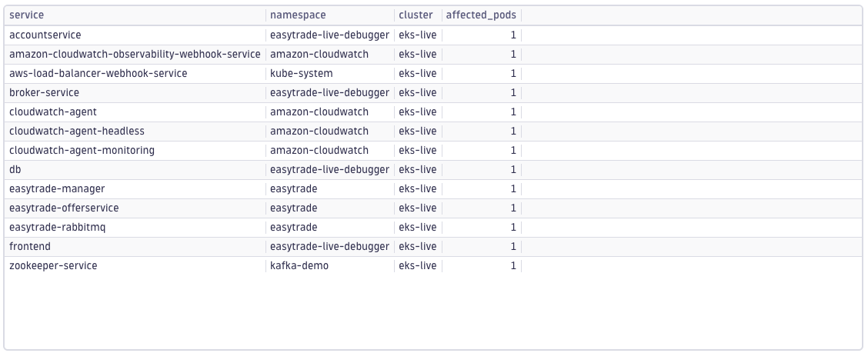
Task: Click affected_pods value for zookeeper-service
Action: click(482, 265)
